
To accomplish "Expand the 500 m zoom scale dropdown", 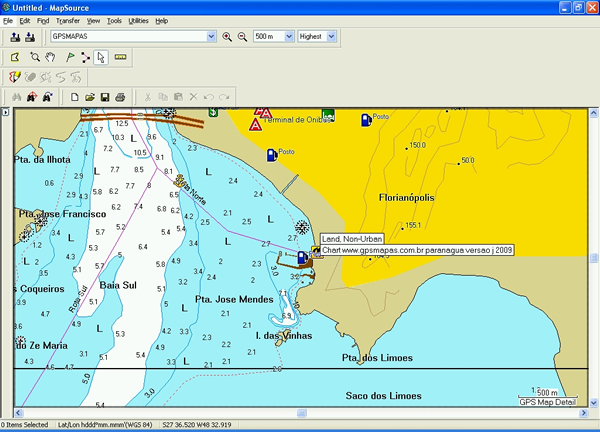I will [289, 37].
